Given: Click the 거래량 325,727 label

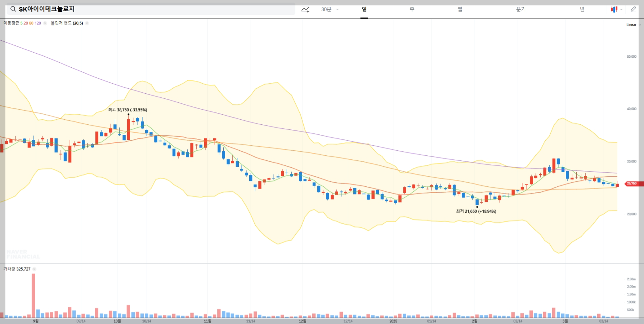Looking at the screenshot, I should (17, 269).
